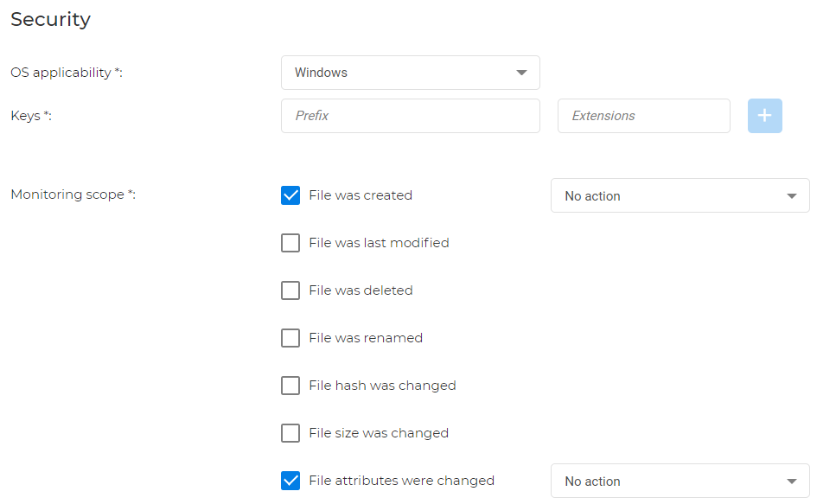Uncheck the File was created checkbox

pyautogui.click(x=290, y=195)
